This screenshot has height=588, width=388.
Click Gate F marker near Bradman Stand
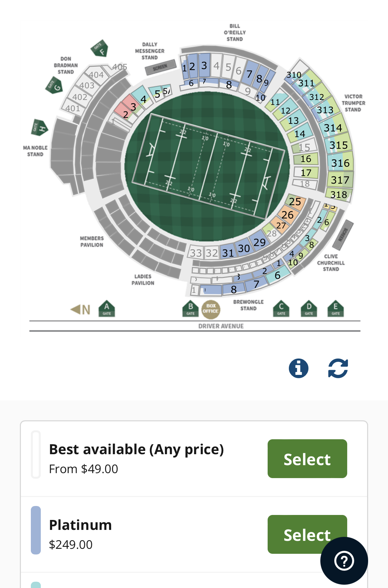(99, 48)
